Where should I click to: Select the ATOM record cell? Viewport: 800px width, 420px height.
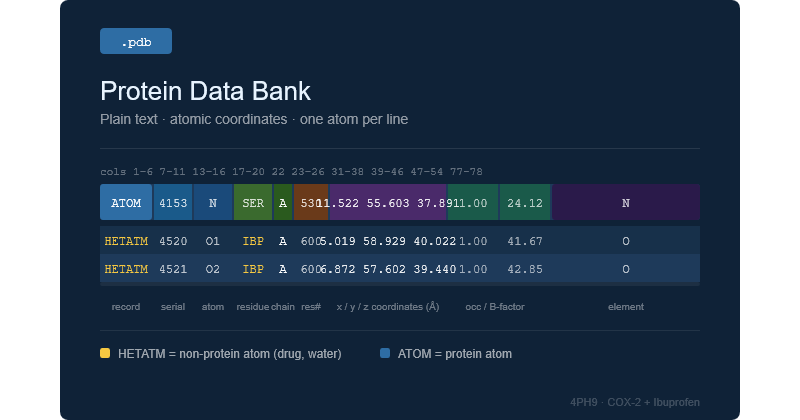[126, 202]
